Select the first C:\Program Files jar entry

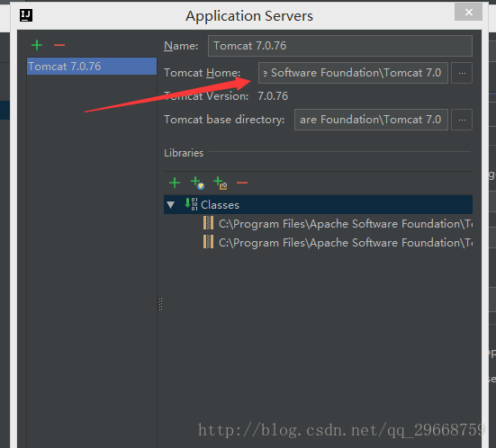coord(338,223)
